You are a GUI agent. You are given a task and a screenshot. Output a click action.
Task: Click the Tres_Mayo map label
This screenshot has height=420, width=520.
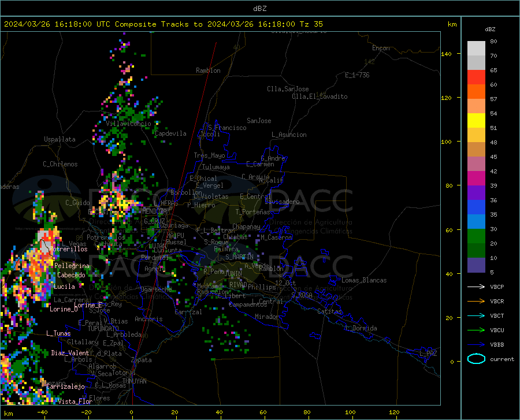(x=209, y=155)
